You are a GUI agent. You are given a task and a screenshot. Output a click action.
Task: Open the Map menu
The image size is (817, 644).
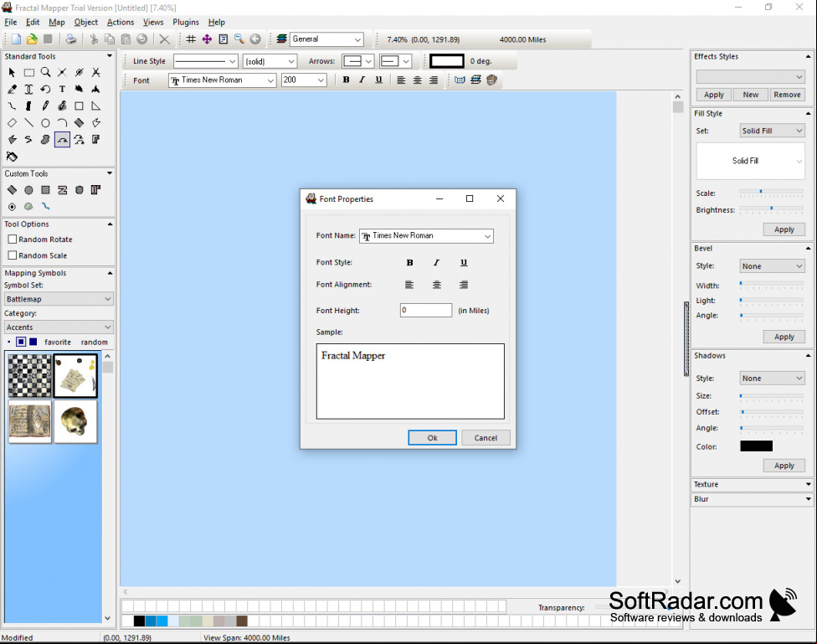tap(57, 22)
